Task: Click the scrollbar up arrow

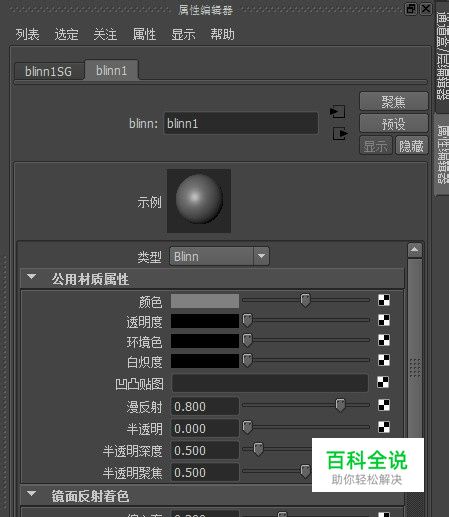Action: (415, 250)
